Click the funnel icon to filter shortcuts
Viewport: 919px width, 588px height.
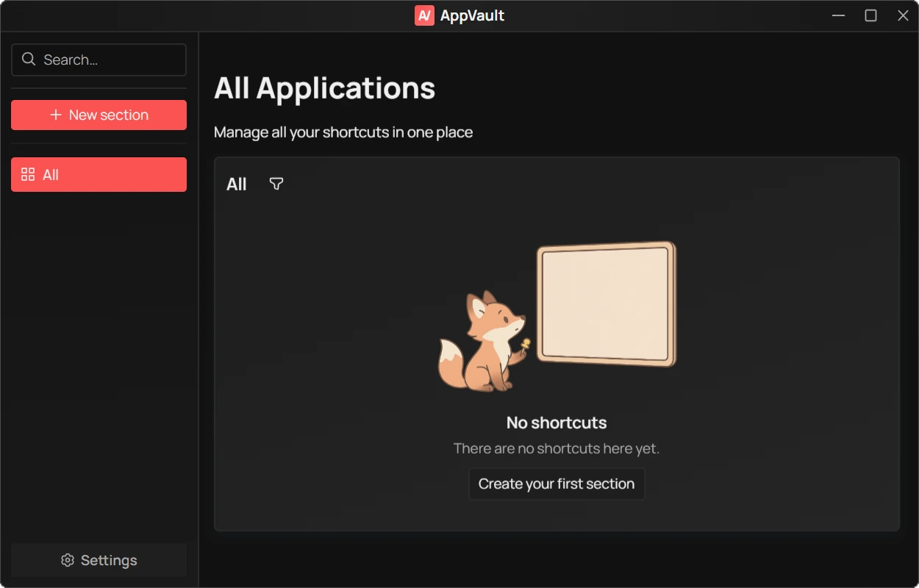click(x=276, y=184)
